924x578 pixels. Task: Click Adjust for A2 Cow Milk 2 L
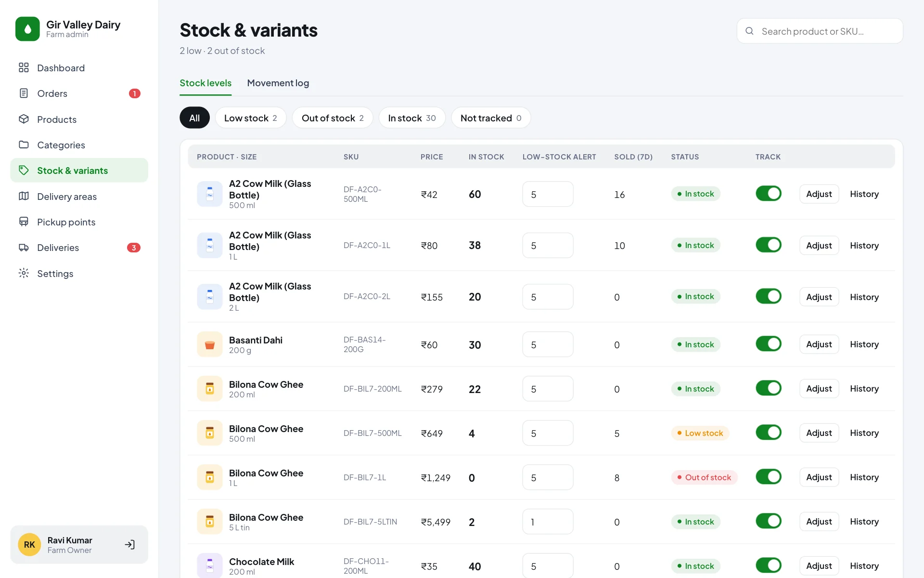tap(819, 297)
